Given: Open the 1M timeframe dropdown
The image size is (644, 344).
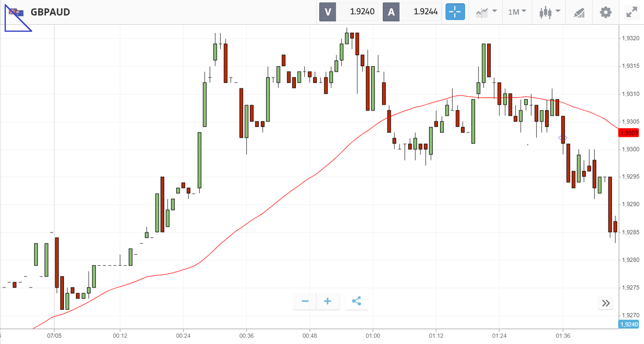Looking at the screenshot, I should [517, 12].
